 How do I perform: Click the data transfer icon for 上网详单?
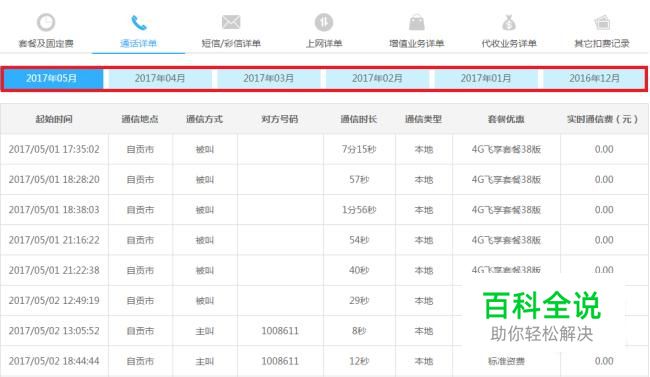click(x=324, y=22)
